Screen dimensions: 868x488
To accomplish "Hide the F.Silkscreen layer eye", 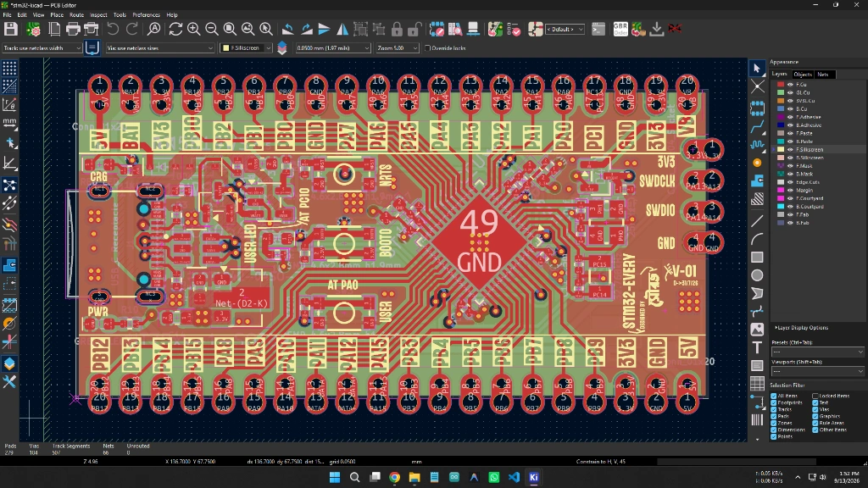I will click(x=791, y=149).
